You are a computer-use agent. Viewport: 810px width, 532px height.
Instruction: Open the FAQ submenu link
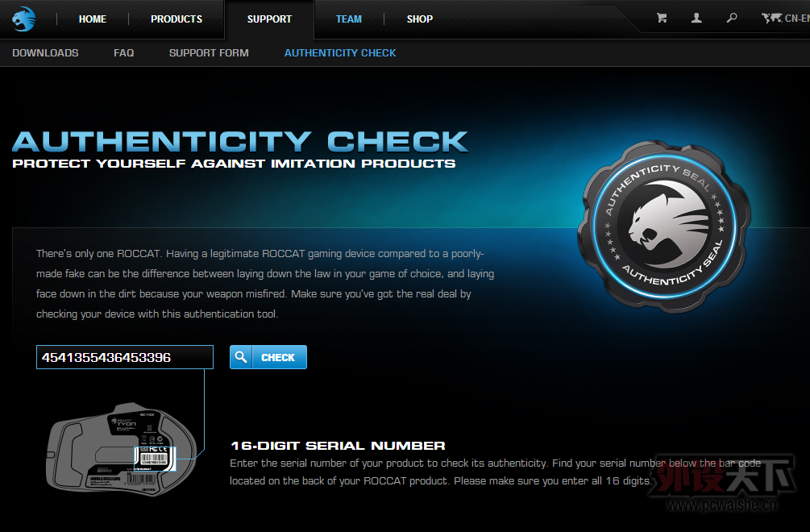[x=123, y=52]
